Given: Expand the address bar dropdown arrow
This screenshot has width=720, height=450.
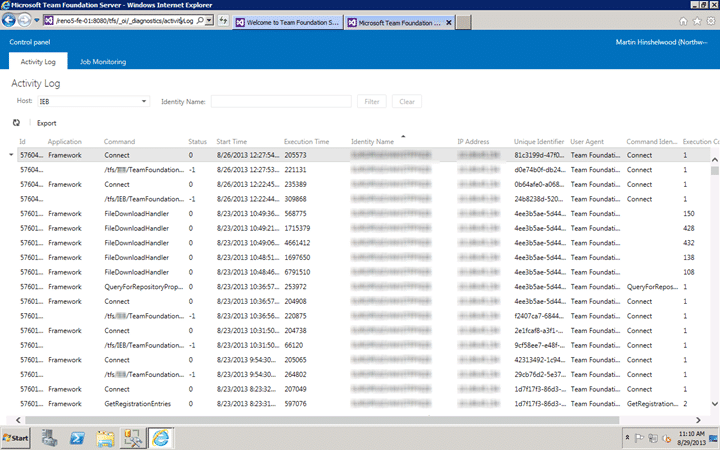Looking at the screenshot, I should (209, 21).
